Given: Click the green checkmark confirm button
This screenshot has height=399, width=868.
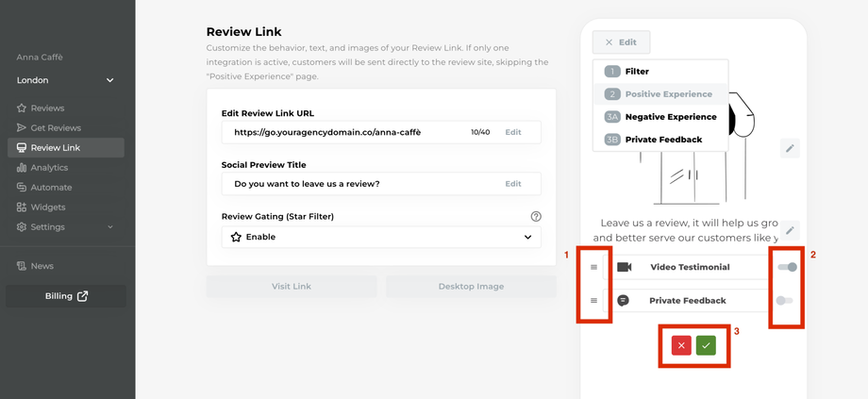Looking at the screenshot, I should coord(706,346).
